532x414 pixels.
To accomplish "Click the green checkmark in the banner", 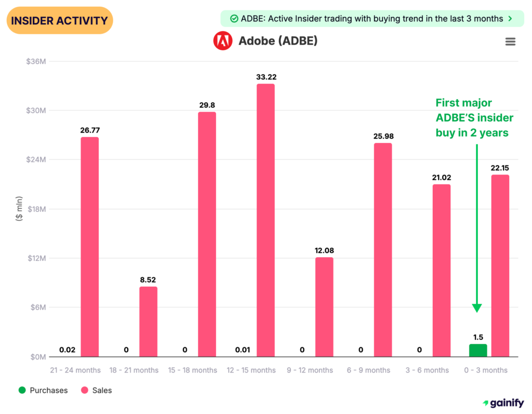I will click(x=233, y=19).
